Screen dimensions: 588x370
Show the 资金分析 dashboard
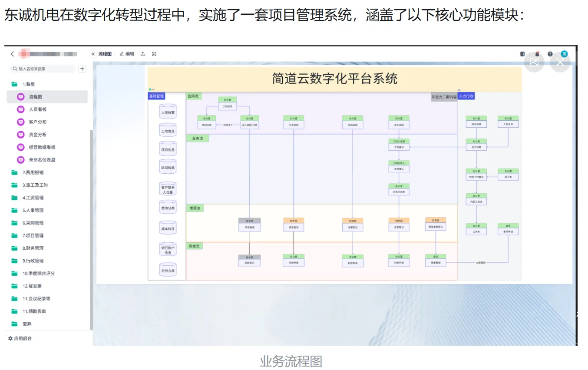click(x=21, y=134)
